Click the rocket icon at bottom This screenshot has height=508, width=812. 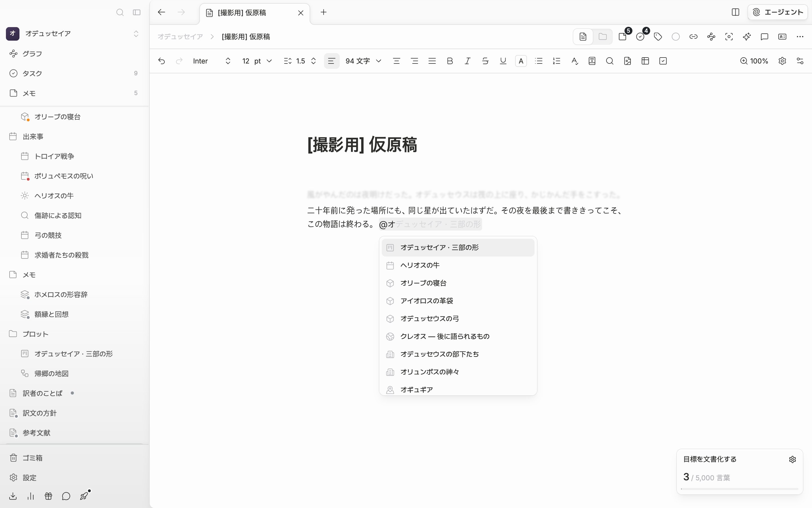point(84,496)
